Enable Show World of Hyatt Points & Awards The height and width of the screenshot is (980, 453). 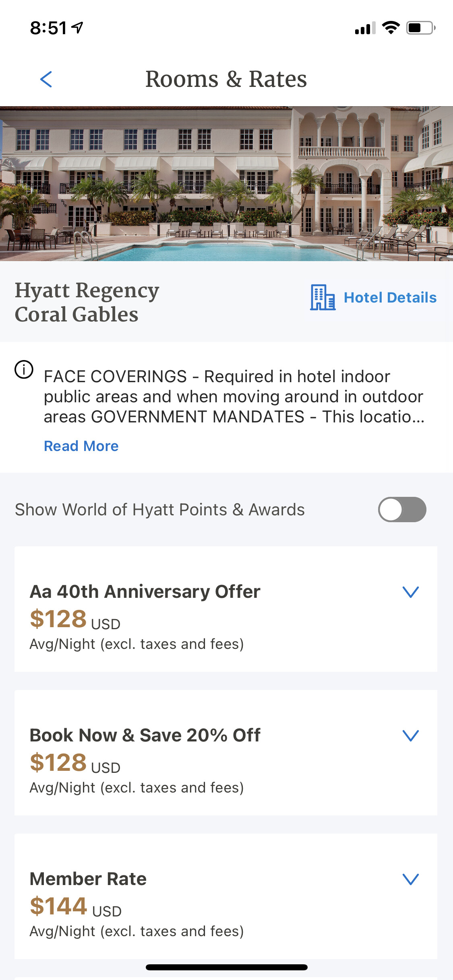click(402, 509)
